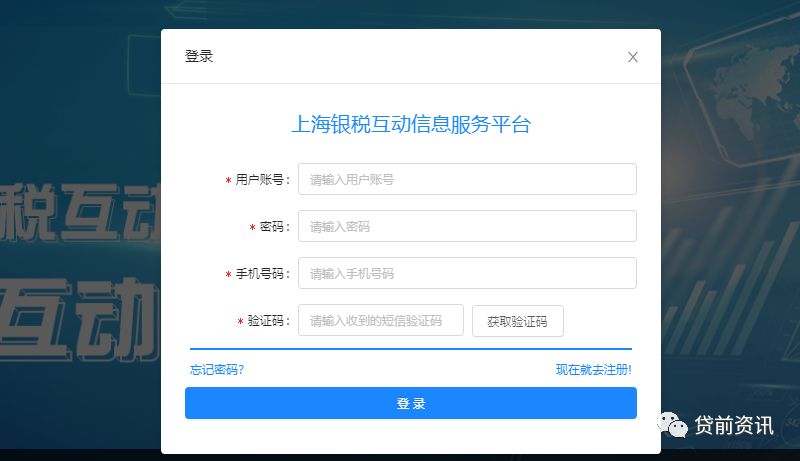Request a code with 获取验证码 button

(518, 321)
